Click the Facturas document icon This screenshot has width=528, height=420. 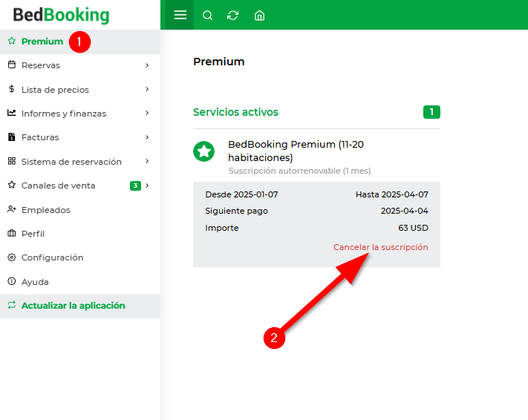pos(12,137)
